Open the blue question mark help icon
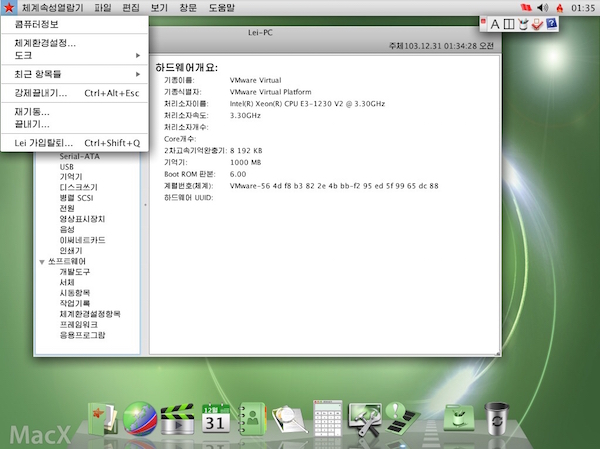The height and width of the screenshot is (449, 600). click(551, 24)
